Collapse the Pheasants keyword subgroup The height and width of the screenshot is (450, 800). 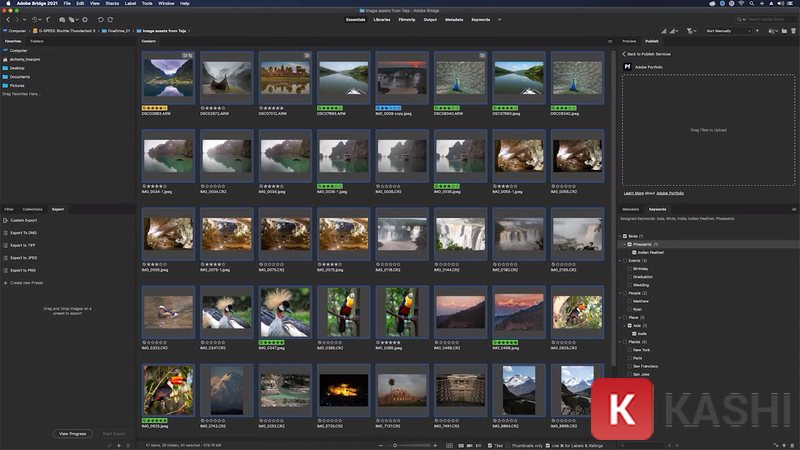click(624, 244)
